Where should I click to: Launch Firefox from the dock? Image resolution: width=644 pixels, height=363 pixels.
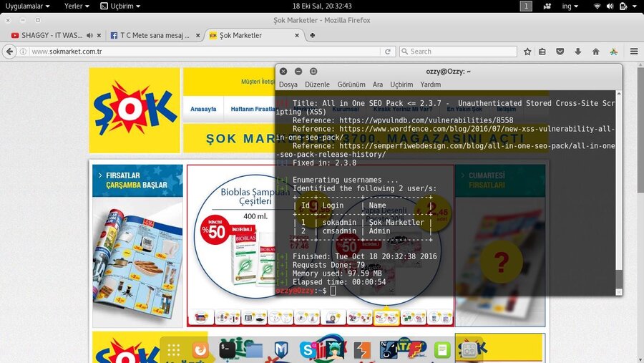coord(200,350)
